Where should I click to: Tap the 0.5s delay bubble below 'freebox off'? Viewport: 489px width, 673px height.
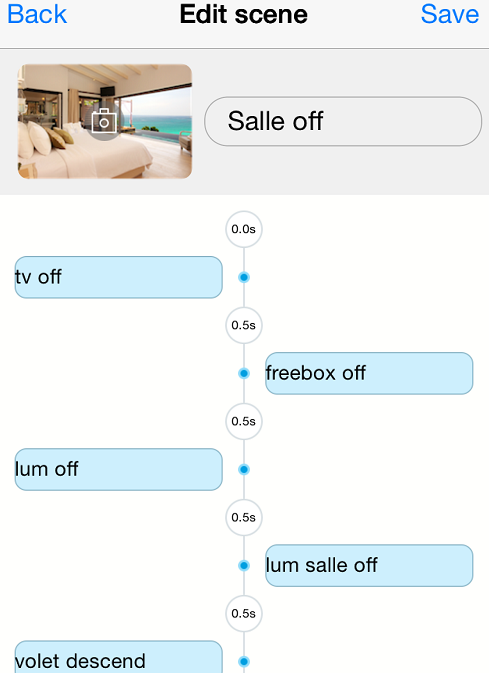(244, 421)
